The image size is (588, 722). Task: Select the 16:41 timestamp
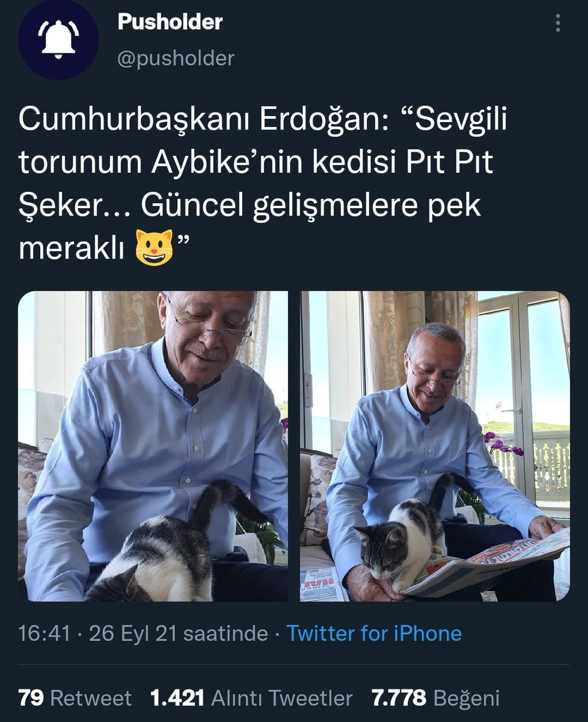point(44,633)
